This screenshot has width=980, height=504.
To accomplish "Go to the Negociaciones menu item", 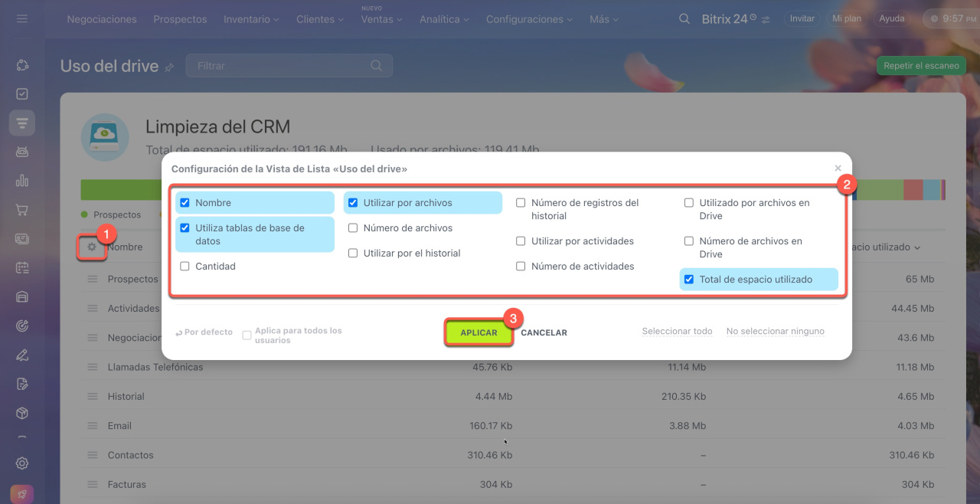I will click(x=102, y=19).
